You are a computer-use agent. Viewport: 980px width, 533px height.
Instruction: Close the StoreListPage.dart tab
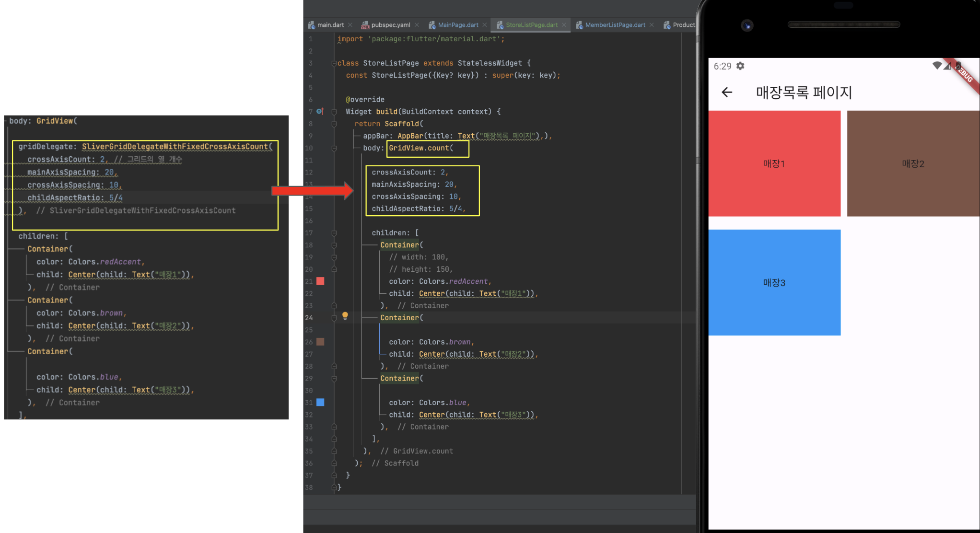click(x=564, y=25)
